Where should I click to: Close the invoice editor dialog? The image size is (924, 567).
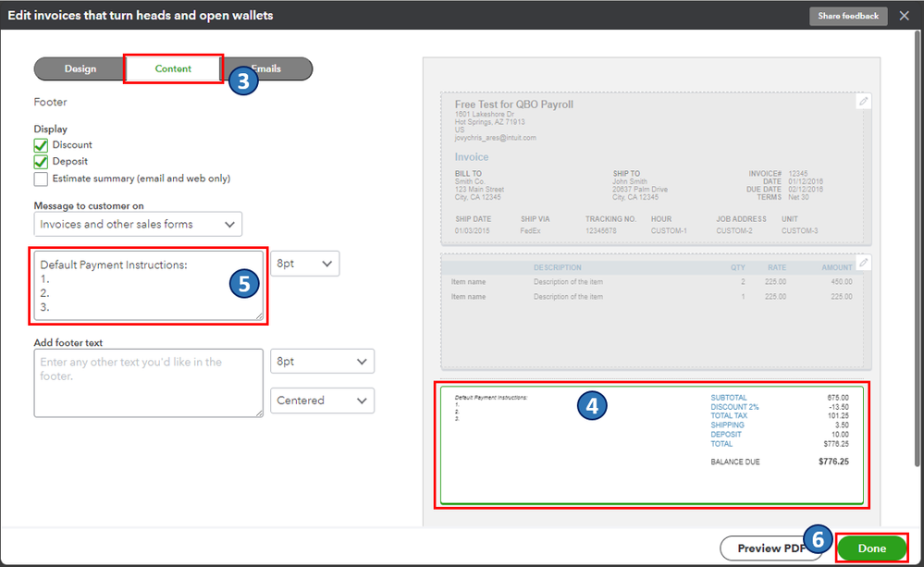904,16
